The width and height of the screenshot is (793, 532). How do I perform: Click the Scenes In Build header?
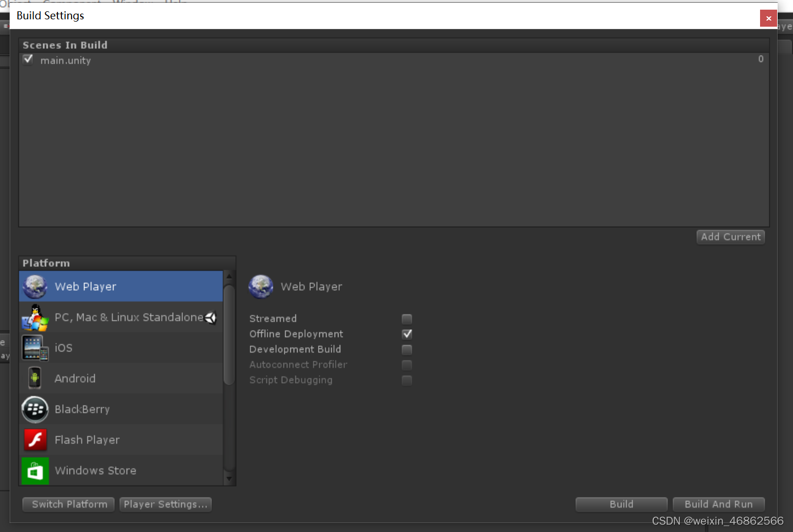tap(65, 45)
